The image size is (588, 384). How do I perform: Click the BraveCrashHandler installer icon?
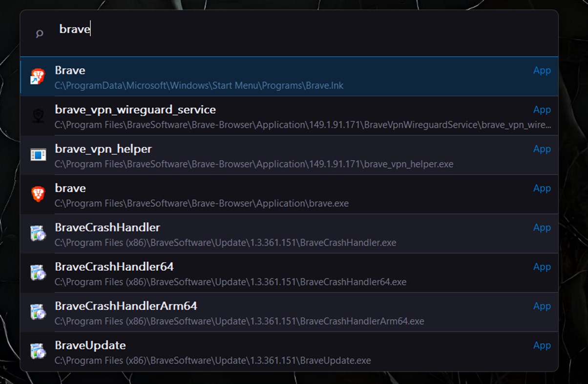pos(38,234)
